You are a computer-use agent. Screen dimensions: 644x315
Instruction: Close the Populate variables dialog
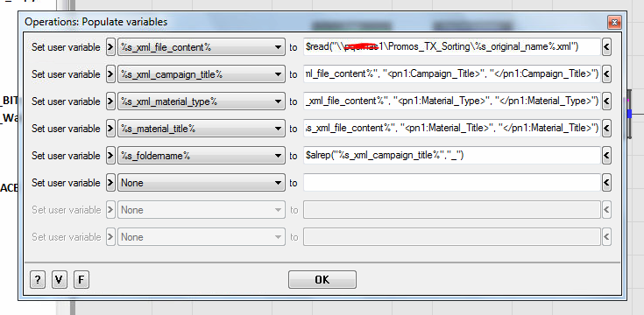pyautogui.click(x=614, y=22)
